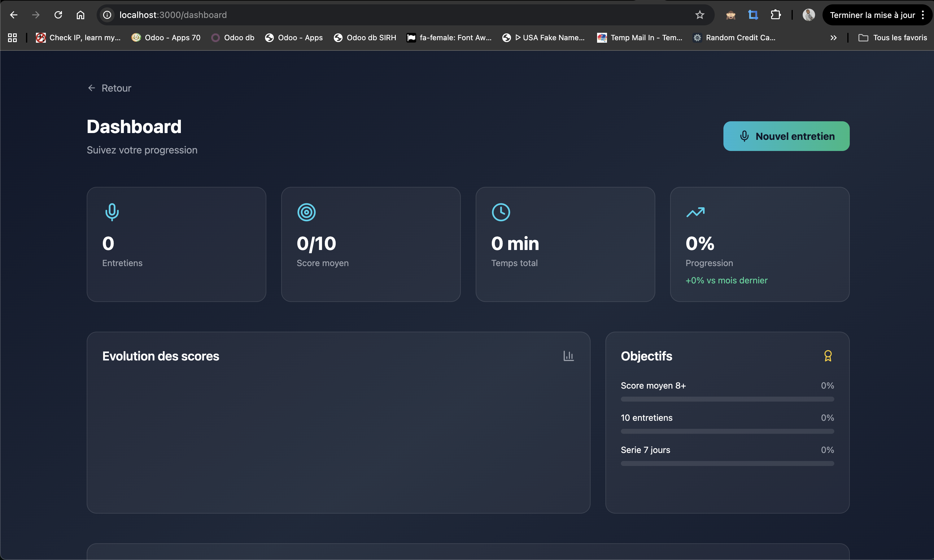934x560 pixels.
Task: Bookmark this page with the star icon
Action: click(700, 15)
